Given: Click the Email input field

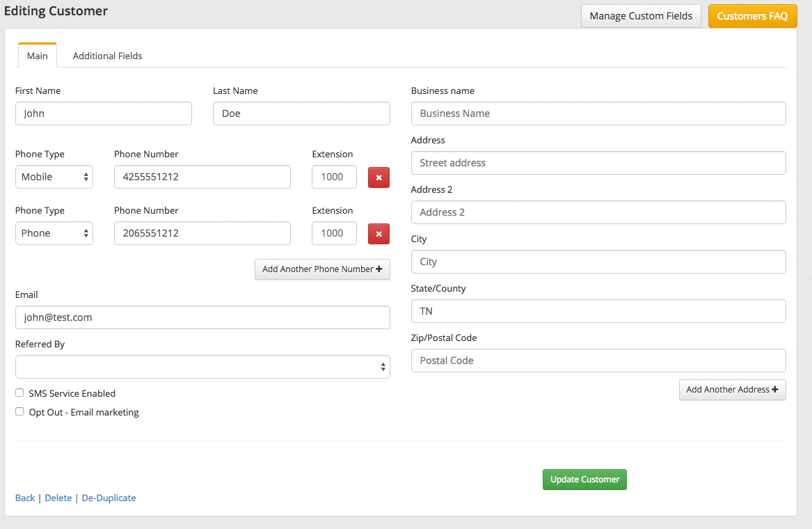Looking at the screenshot, I should point(202,317).
